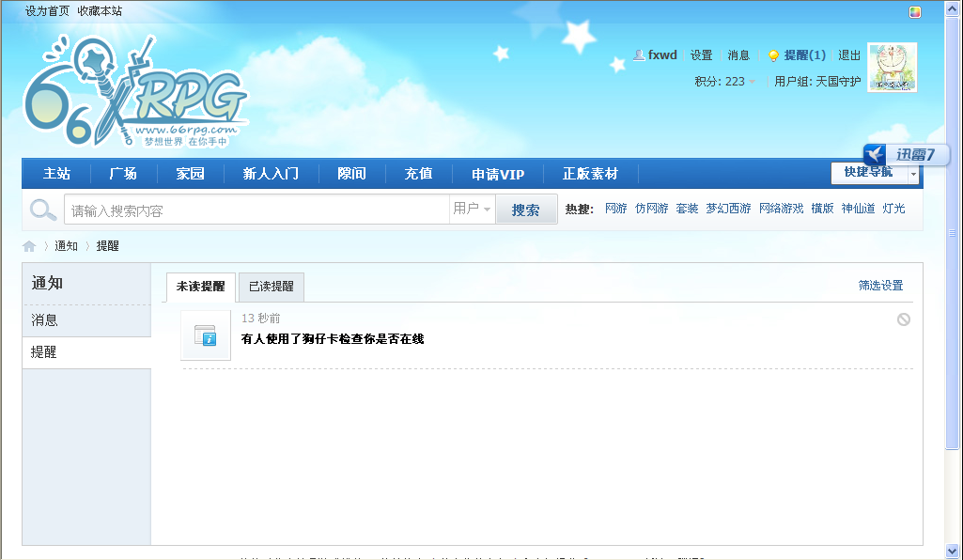
Task: Click hot search term 梦幻西游
Action: [728, 209]
